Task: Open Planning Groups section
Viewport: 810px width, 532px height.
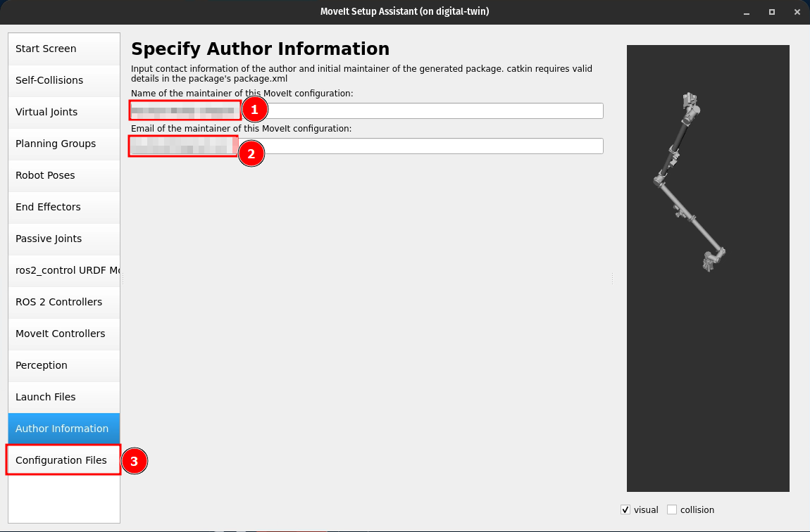Action: tap(63, 144)
